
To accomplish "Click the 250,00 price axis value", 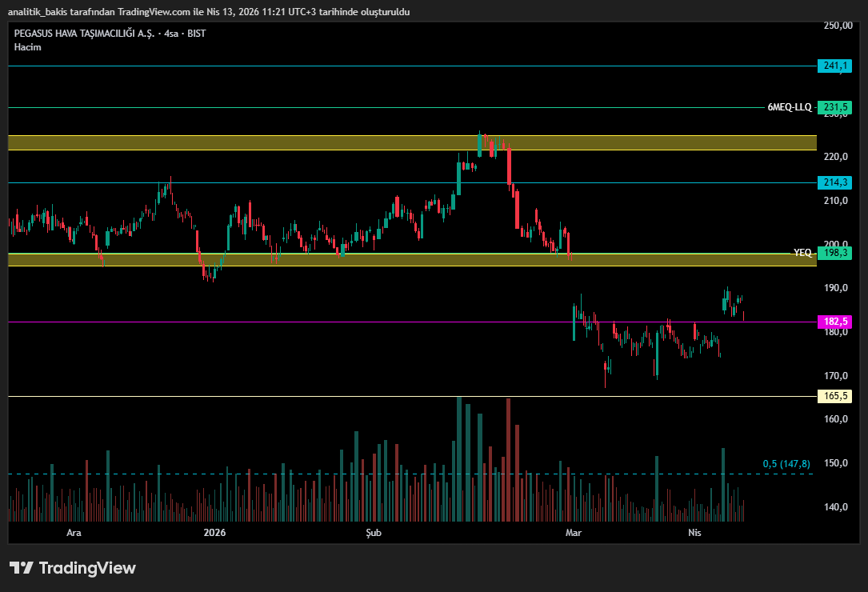I will (838, 26).
